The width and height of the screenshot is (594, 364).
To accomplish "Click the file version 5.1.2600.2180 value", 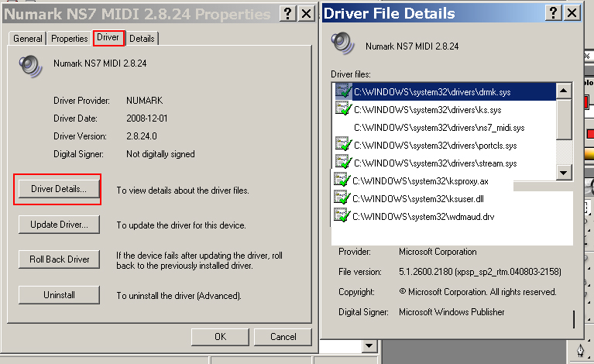I will tap(480, 272).
